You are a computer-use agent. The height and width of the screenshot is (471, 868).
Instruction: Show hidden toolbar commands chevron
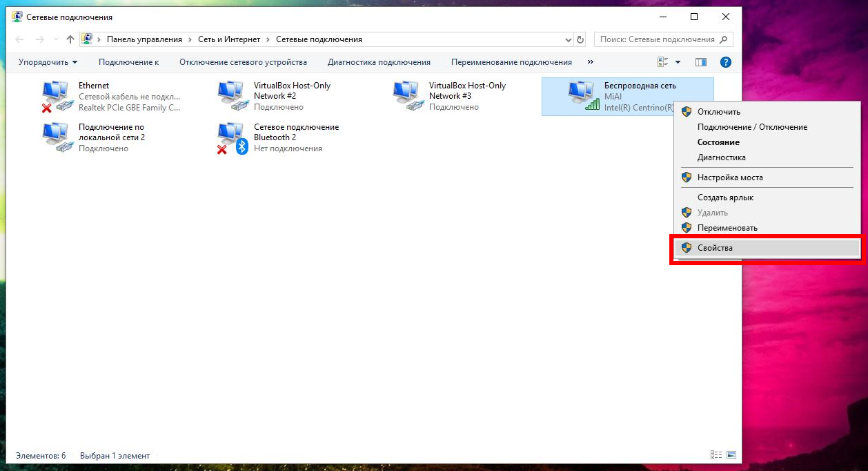coord(590,62)
